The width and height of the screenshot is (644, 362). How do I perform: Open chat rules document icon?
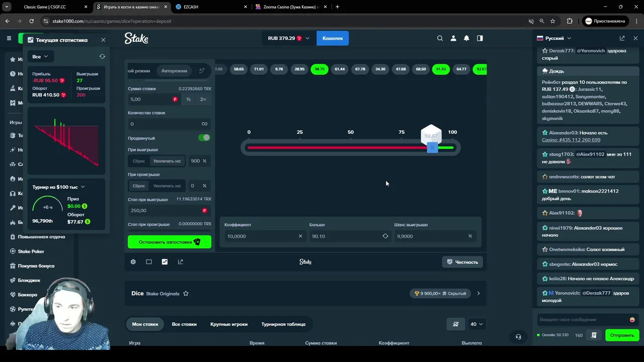tap(594, 335)
